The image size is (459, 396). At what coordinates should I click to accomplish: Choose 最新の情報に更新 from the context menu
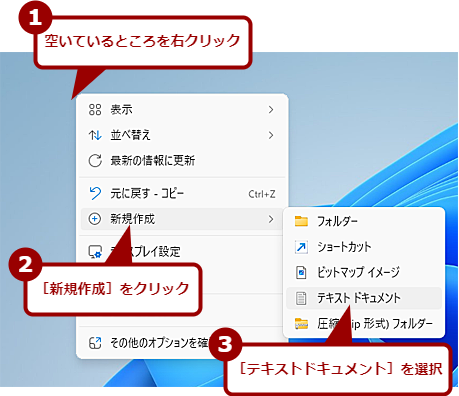click(x=182, y=161)
